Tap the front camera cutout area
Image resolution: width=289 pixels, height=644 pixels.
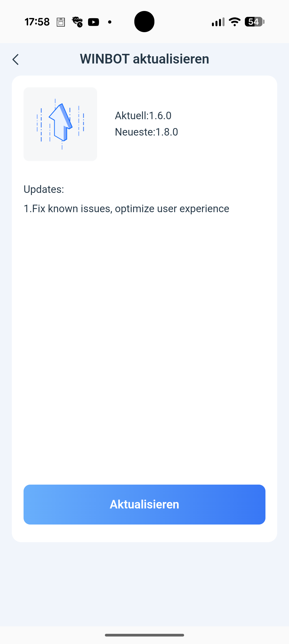144,21
